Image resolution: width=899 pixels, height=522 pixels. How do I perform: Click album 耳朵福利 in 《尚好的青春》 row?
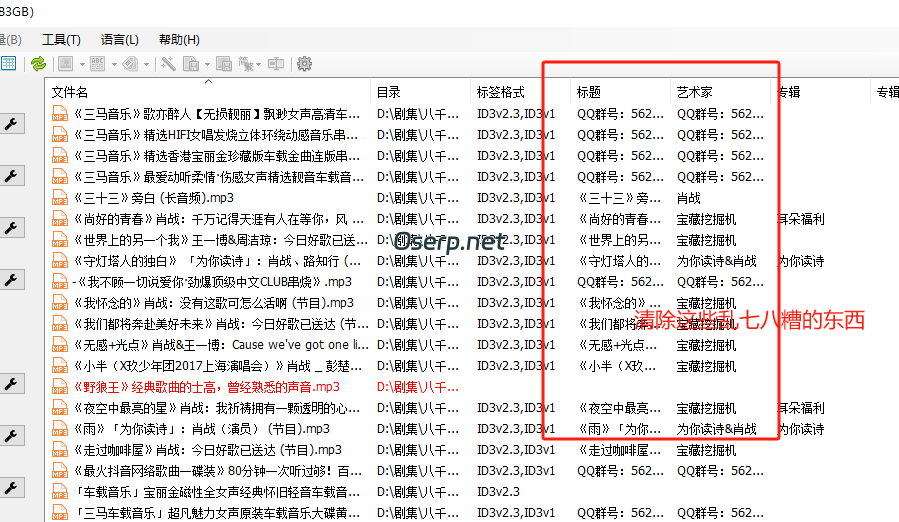point(800,219)
